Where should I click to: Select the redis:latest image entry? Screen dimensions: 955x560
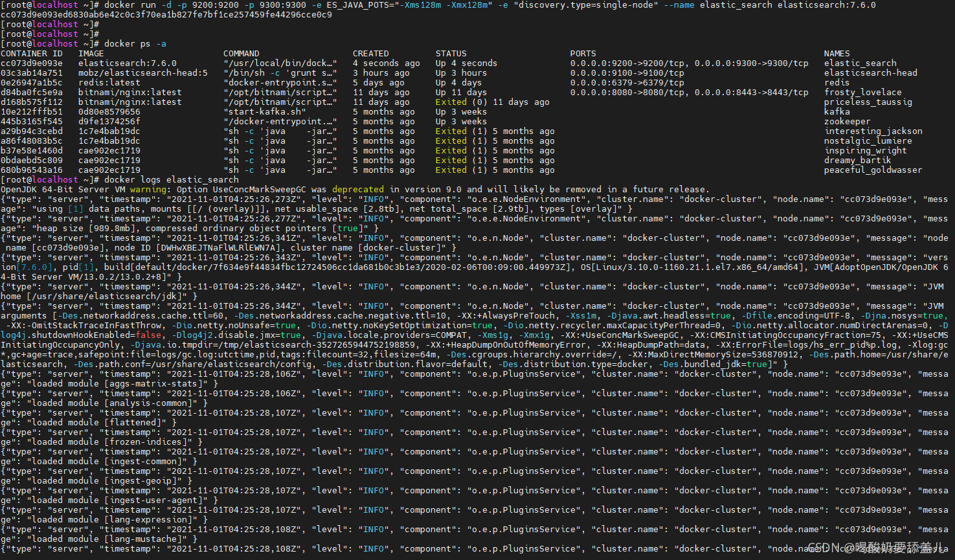tap(109, 83)
